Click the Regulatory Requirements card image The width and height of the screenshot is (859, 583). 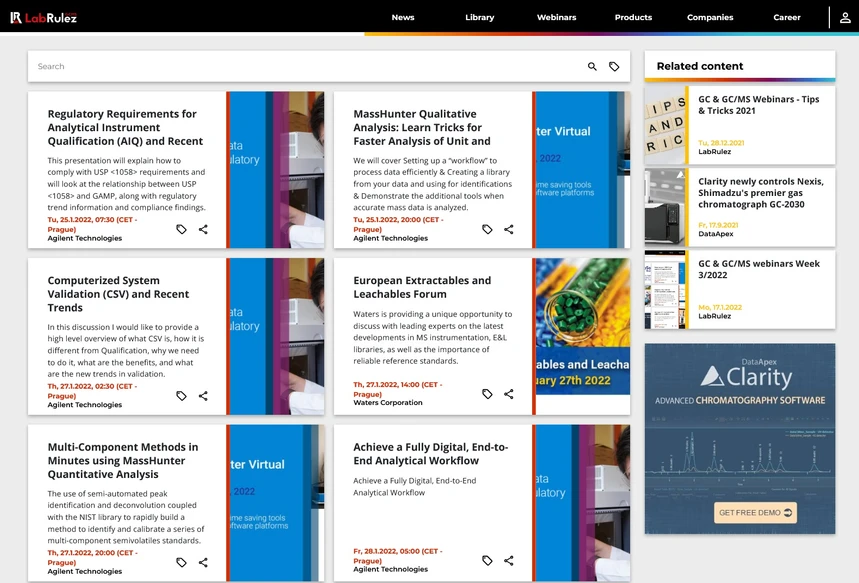pyautogui.click(x=277, y=170)
